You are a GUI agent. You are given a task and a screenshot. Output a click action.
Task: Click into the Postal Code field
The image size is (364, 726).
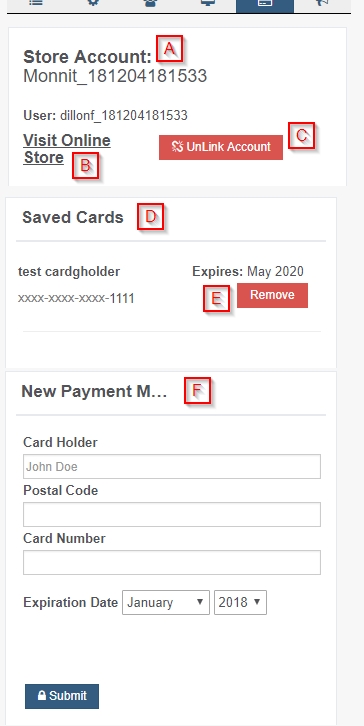pyautogui.click(x=172, y=514)
